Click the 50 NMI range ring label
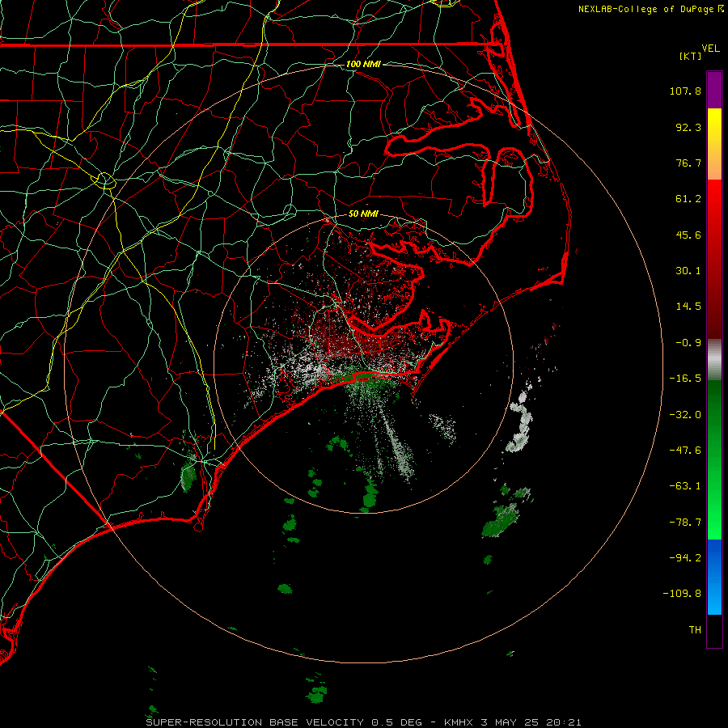This screenshot has width=728, height=728. 363,214
